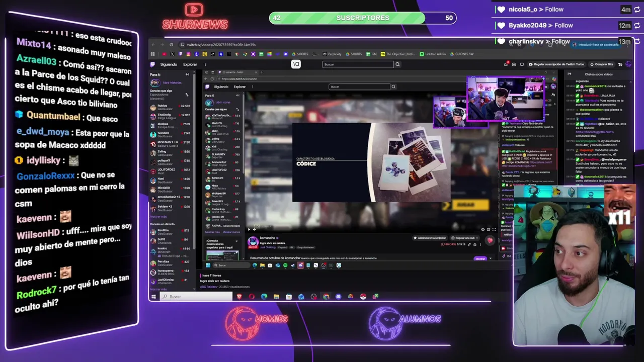Select the nested komanche - Twitch browser tab

[236, 72]
